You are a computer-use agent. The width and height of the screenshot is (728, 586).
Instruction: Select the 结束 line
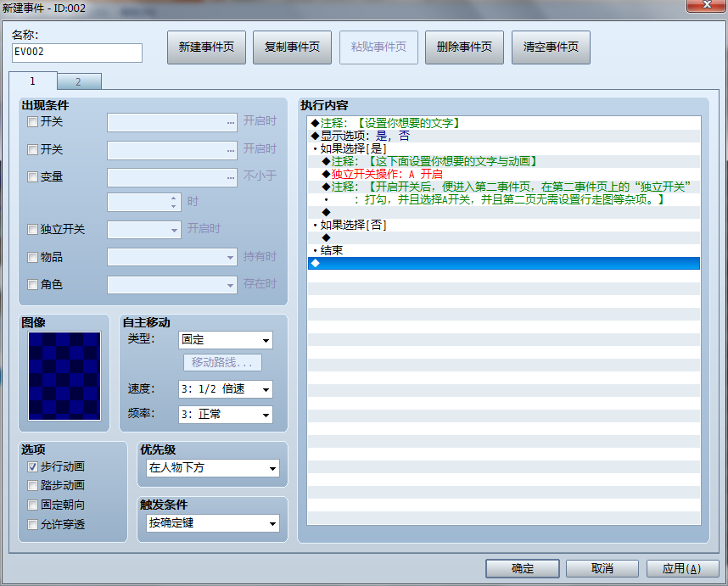tap(504, 250)
